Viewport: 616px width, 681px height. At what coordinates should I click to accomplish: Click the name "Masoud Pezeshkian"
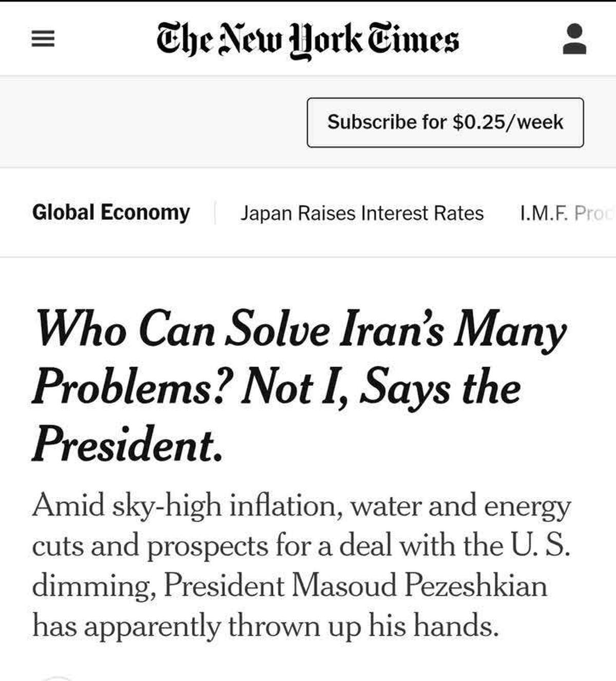419,586
